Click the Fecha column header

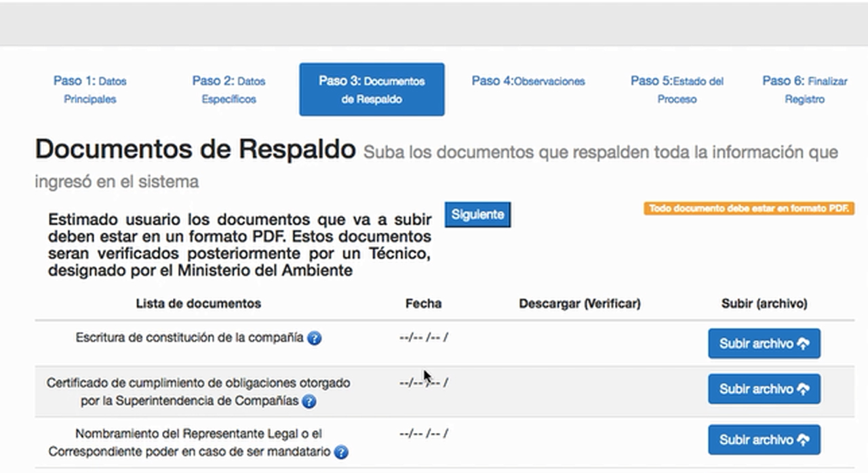pos(423,304)
